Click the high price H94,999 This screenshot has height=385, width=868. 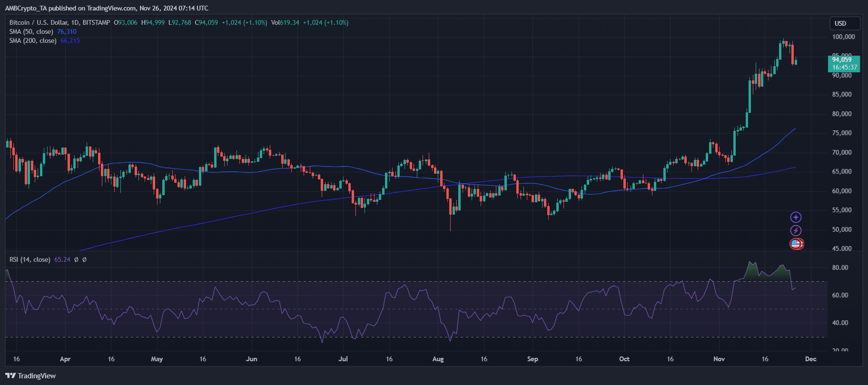coord(153,22)
